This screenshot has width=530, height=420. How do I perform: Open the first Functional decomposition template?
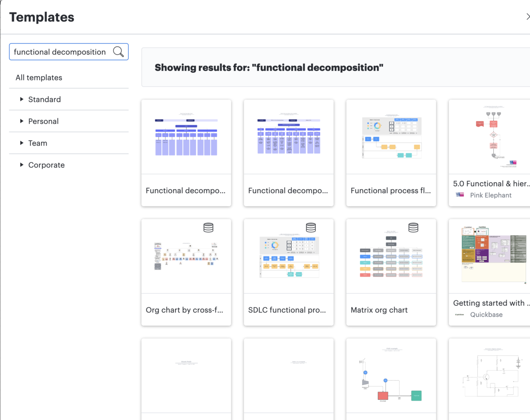[x=186, y=137]
